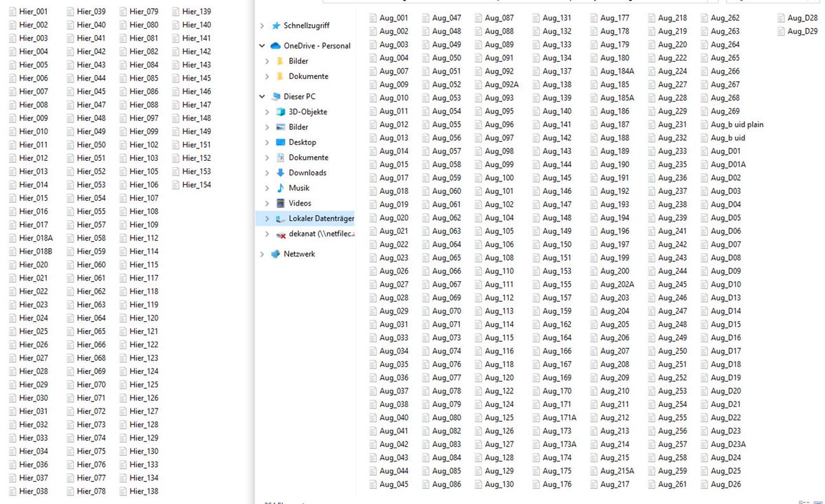Image resolution: width=825 pixels, height=504 pixels.
Task: Select the file Hier_139
Action: (x=197, y=12)
